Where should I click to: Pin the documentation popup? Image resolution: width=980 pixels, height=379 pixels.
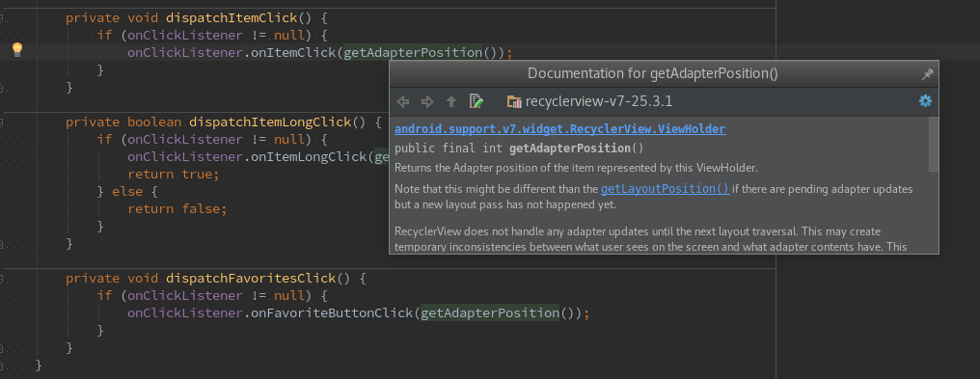pyautogui.click(x=928, y=74)
